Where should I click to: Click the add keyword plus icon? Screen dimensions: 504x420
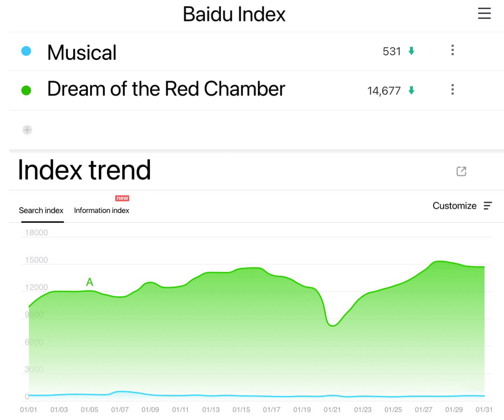[x=27, y=130]
